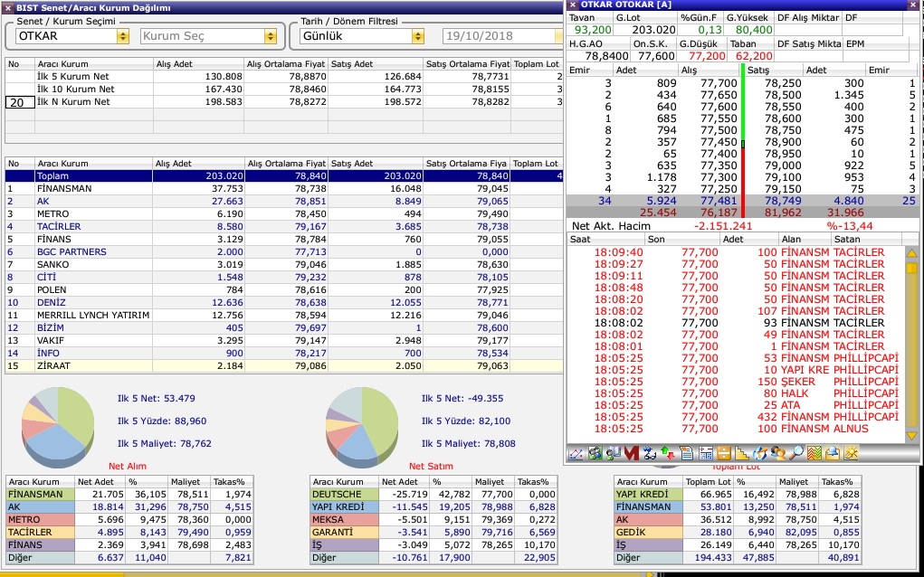Image resolution: width=924 pixels, height=577 pixels.
Task: Click the Taban value 62,200
Action: [754, 56]
